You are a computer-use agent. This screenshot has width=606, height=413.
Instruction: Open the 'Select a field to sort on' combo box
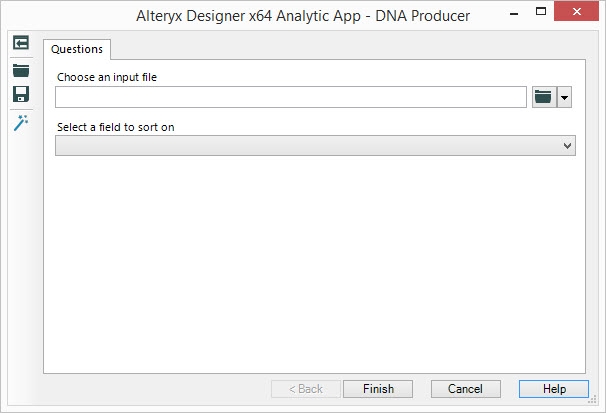tap(315, 146)
